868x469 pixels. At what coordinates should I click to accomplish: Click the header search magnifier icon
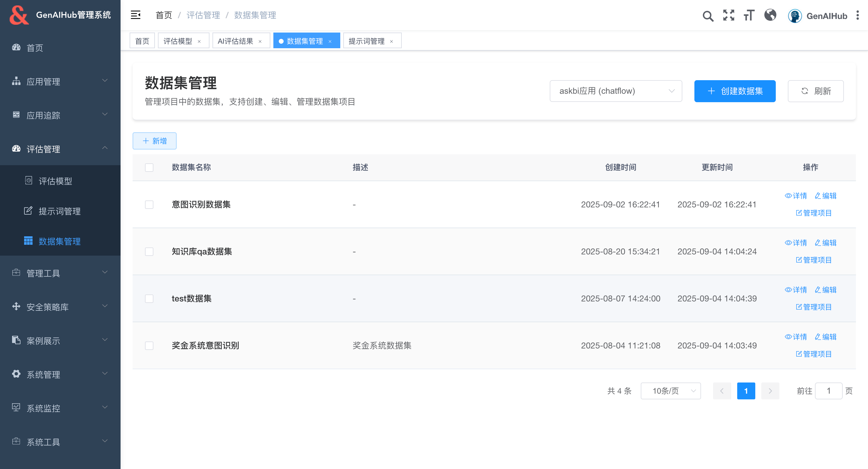708,15
